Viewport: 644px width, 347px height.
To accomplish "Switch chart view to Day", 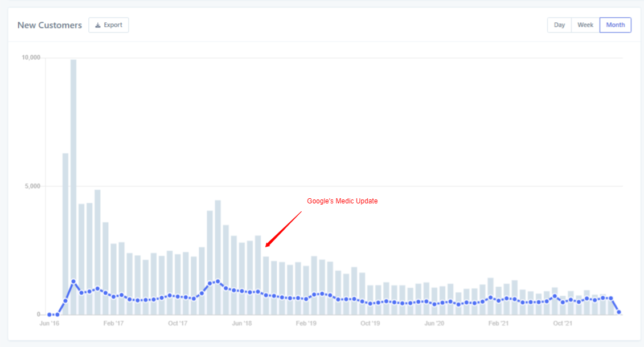I will pyautogui.click(x=559, y=25).
